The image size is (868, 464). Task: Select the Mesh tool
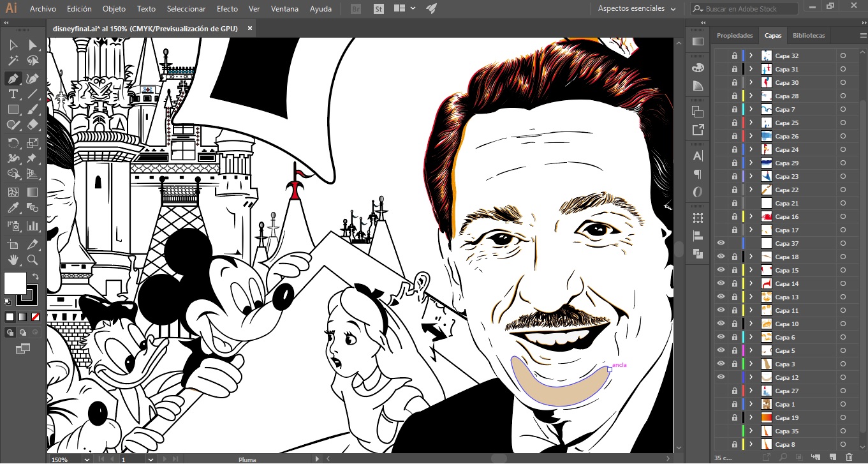click(13, 191)
